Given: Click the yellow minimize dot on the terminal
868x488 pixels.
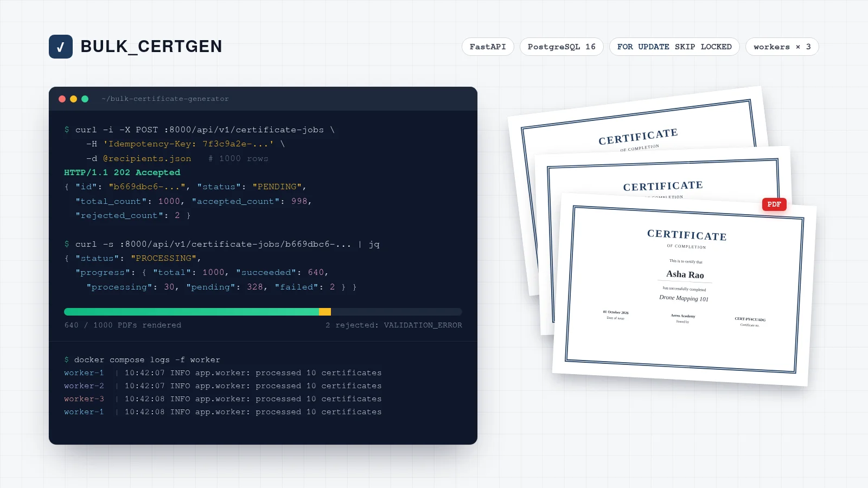Looking at the screenshot, I should [x=73, y=99].
